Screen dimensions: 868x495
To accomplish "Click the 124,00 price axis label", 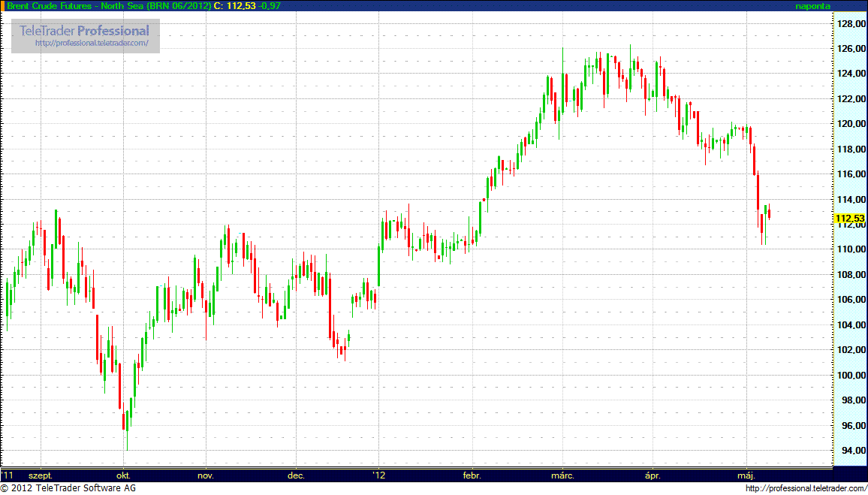I will (x=851, y=74).
